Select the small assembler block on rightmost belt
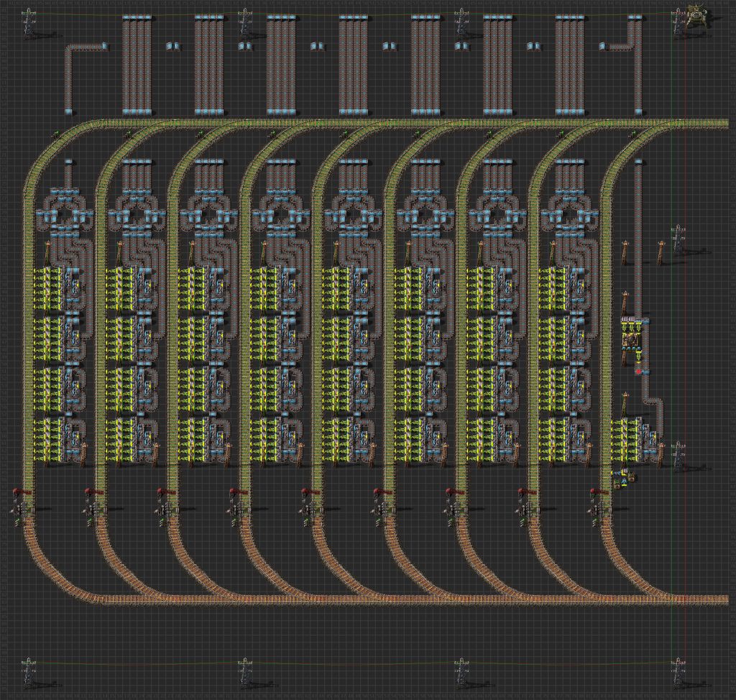 [631, 339]
